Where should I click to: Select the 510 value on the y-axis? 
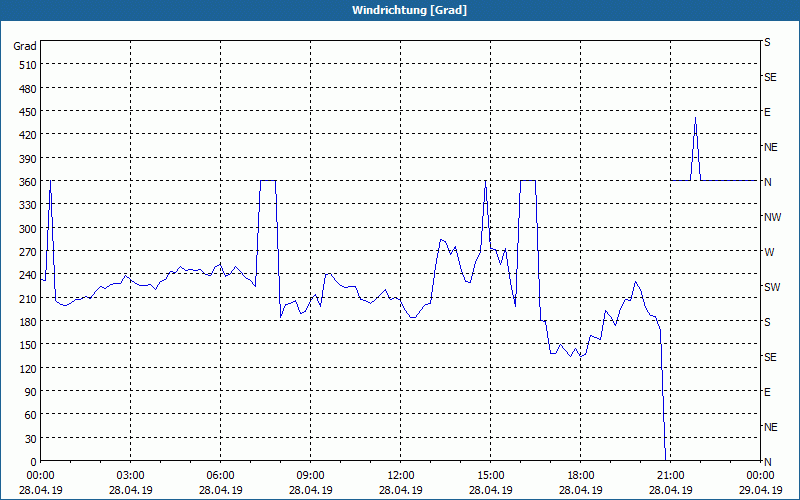point(29,65)
